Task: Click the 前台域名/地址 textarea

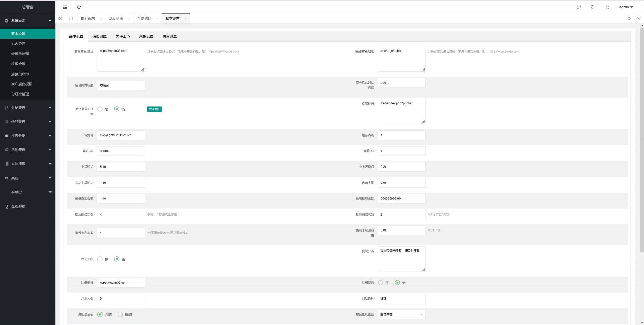Action: click(121, 59)
